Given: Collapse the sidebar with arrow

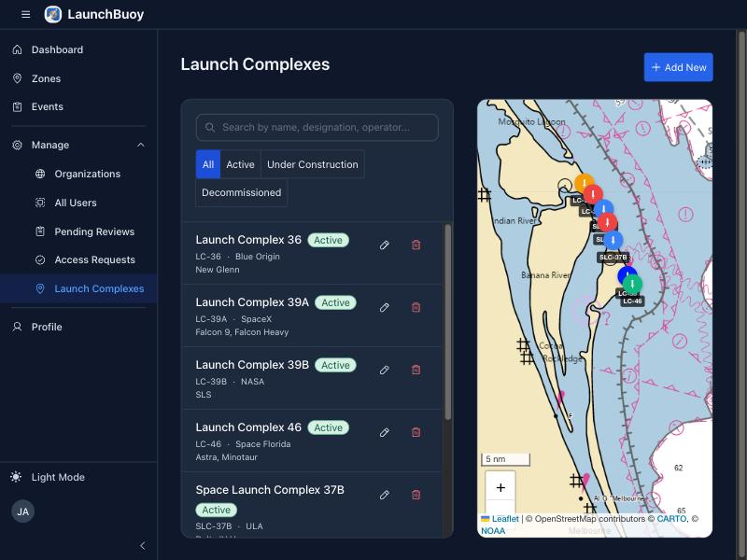Looking at the screenshot, I should [x=142, y=546].
